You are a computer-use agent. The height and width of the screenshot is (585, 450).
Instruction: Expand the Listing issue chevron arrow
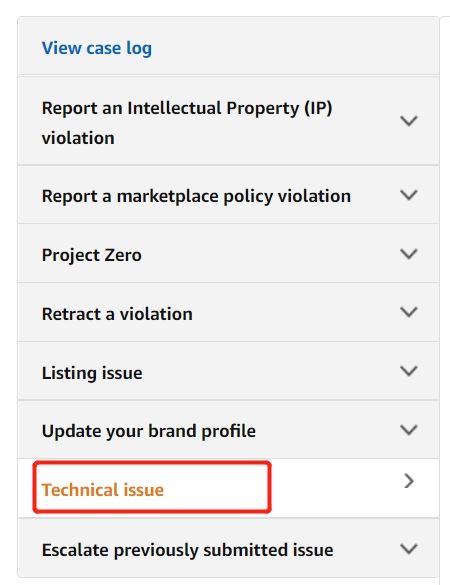(x=409, y=371)
